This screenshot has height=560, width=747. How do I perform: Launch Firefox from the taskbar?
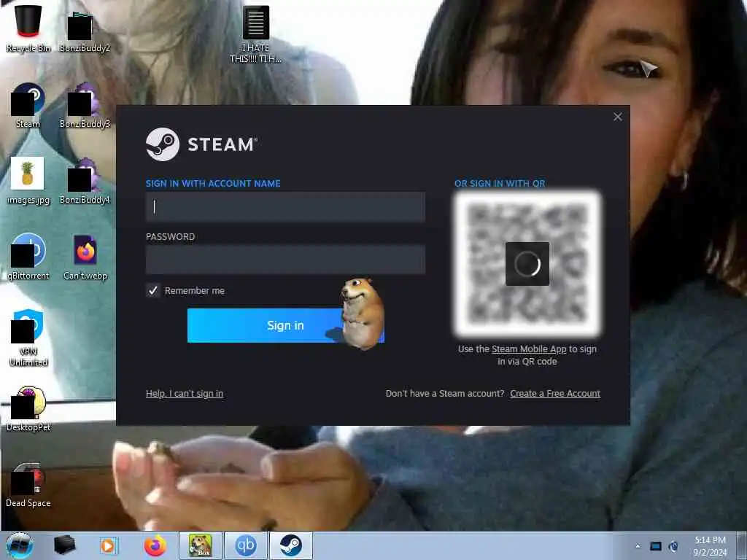[155, 545]
